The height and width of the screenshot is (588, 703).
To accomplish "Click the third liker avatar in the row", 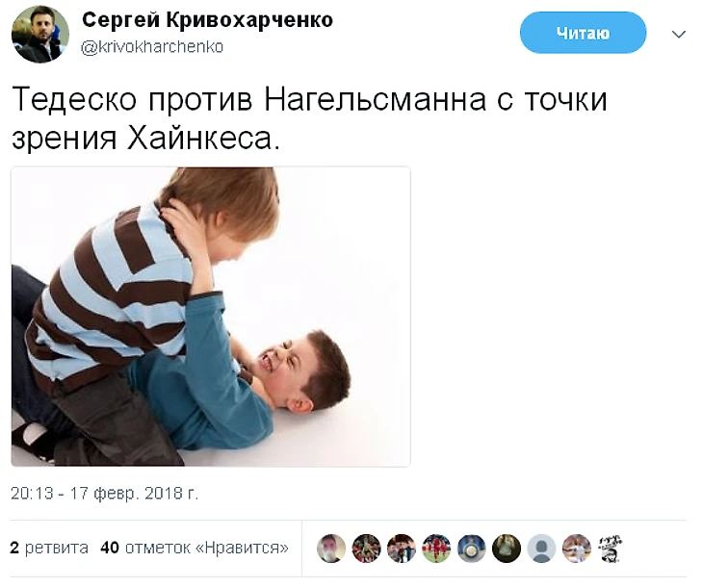I will coord(402,549).
